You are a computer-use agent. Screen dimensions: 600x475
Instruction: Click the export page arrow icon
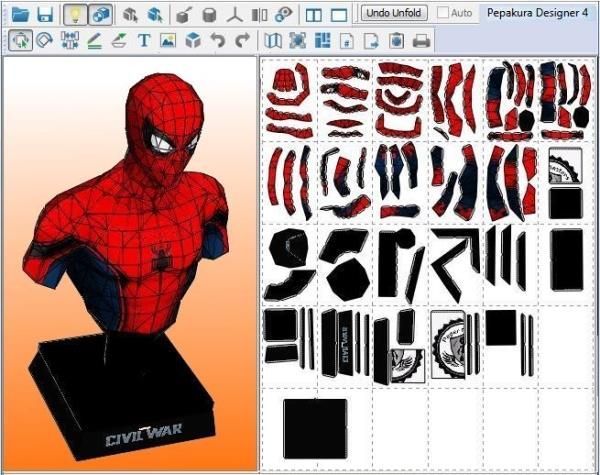tap(371, 41)
